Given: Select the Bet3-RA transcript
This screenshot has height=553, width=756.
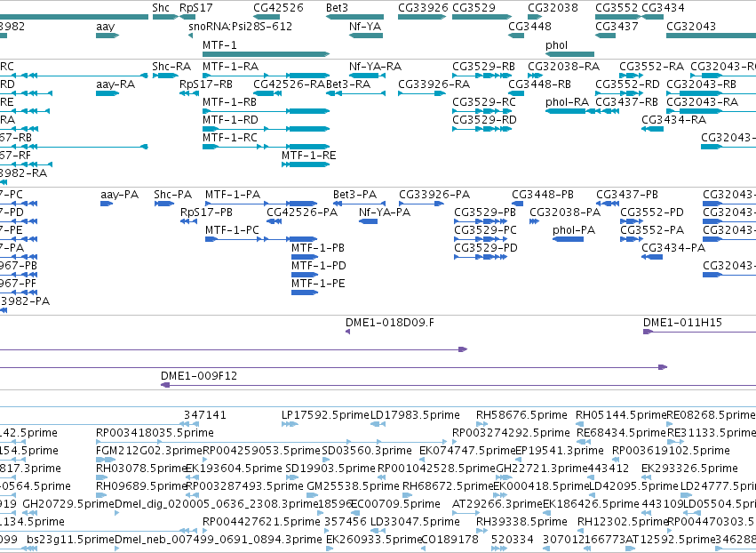Looking at the screenshot, I should pyautogui.click(x=356, y=93).
